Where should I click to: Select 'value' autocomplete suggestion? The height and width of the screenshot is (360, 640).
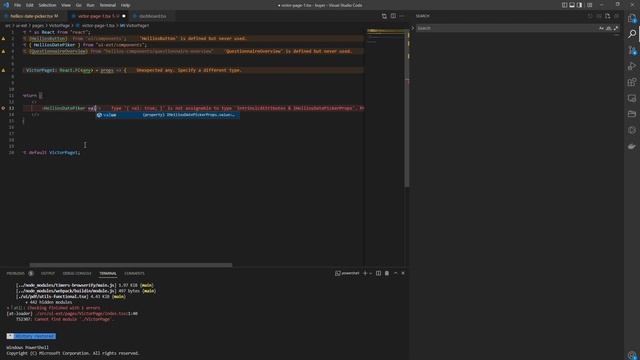[168, 115]
